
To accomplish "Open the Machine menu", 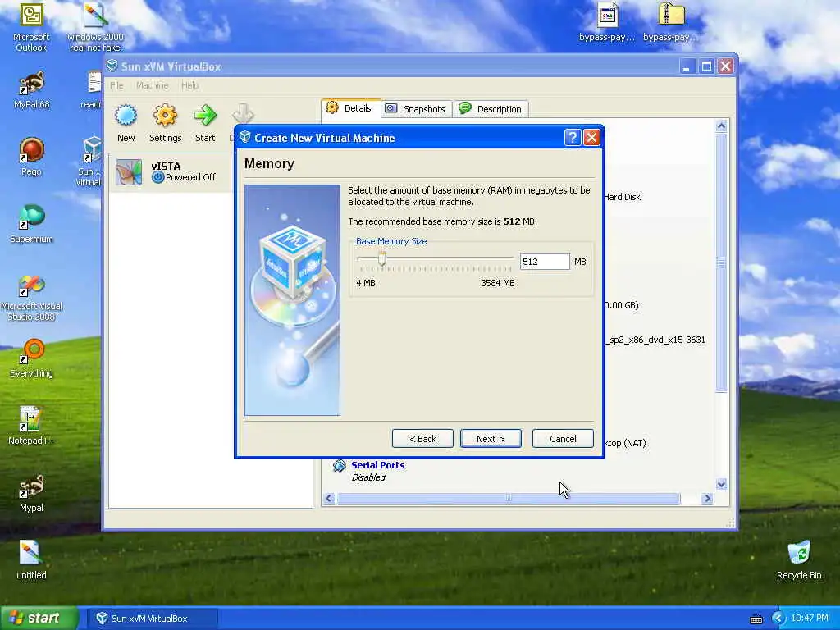I will [152, 85].
